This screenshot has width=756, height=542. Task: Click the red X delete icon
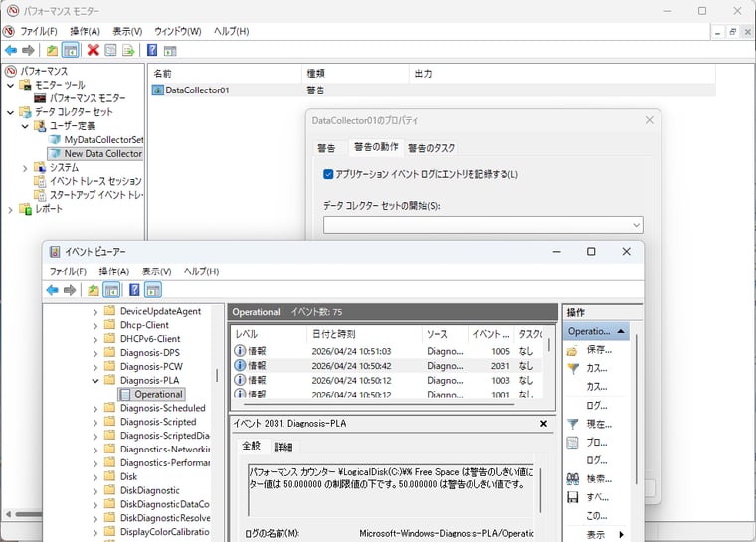coord(94,50)
